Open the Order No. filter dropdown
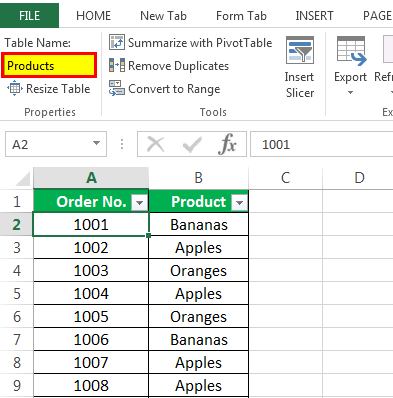The image size is (393, 398). 139,202
